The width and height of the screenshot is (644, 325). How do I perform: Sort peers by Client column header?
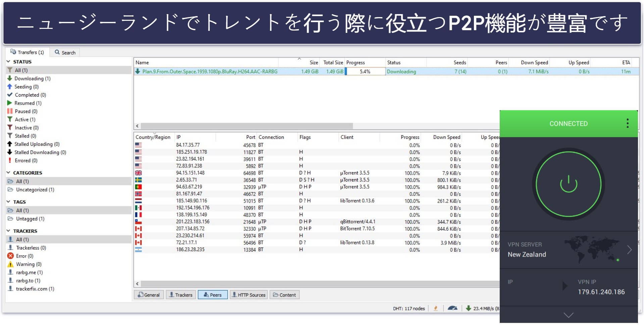(359, 137)
